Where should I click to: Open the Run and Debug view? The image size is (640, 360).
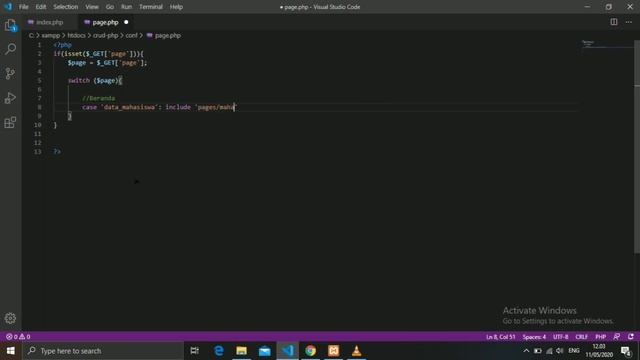tap(11, 98)
